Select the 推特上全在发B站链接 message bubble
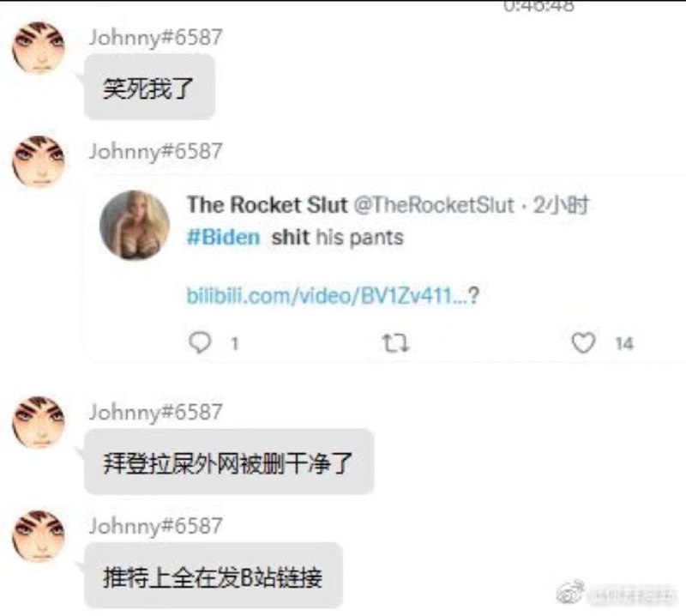 [214, 576]
